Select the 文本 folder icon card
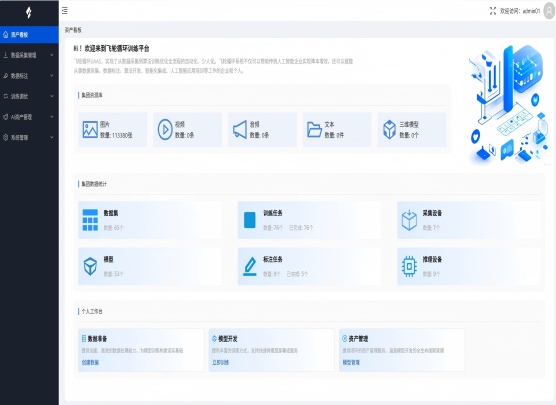 point(314,129)
